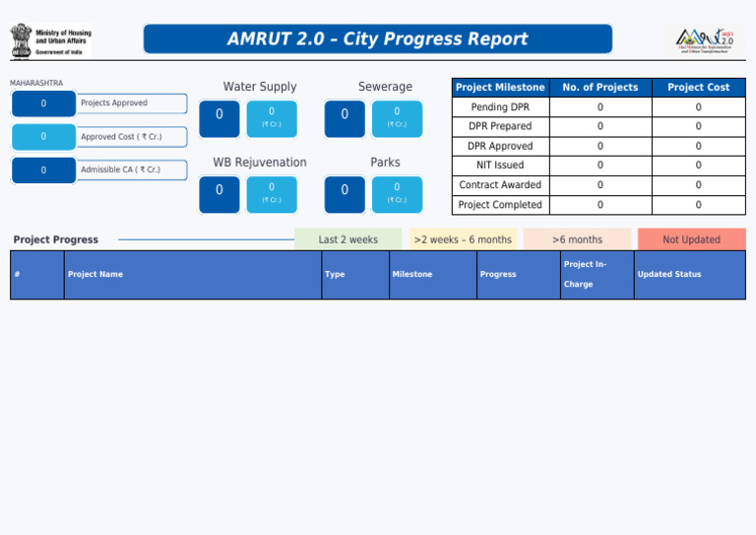Click Pending DPR project cost cell
The width and height of the screenshot is (756, 535).
click(x=699, y=107)
